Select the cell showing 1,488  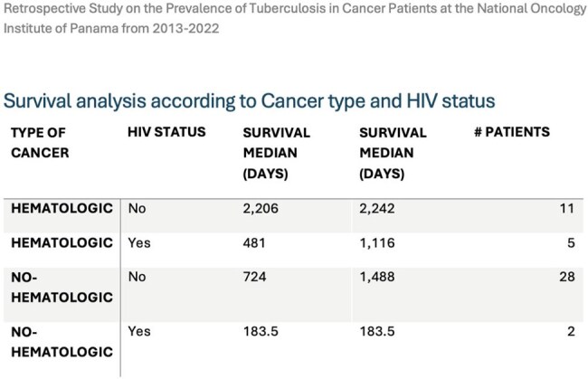[377, 277]
